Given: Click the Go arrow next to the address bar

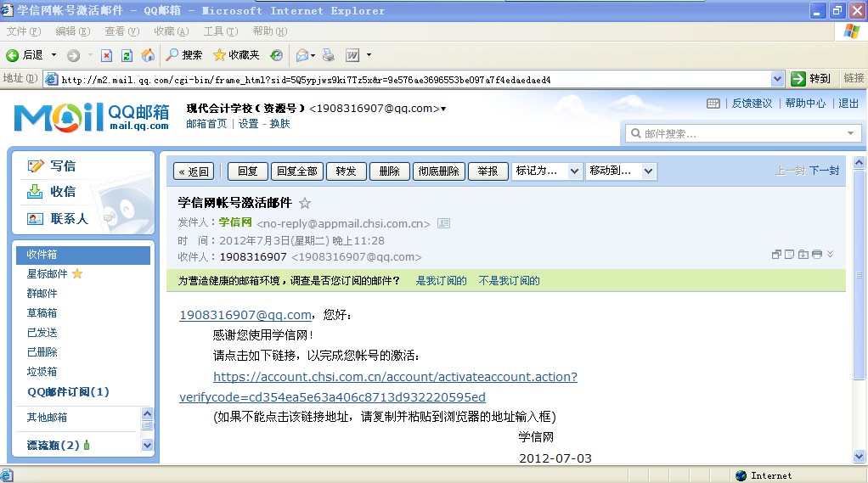Looking at the screenshot, I should coord(798,79).
